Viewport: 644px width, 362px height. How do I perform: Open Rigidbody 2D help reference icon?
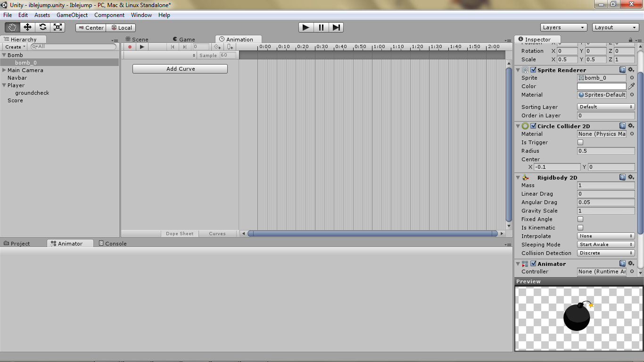(x=622, y=178)
